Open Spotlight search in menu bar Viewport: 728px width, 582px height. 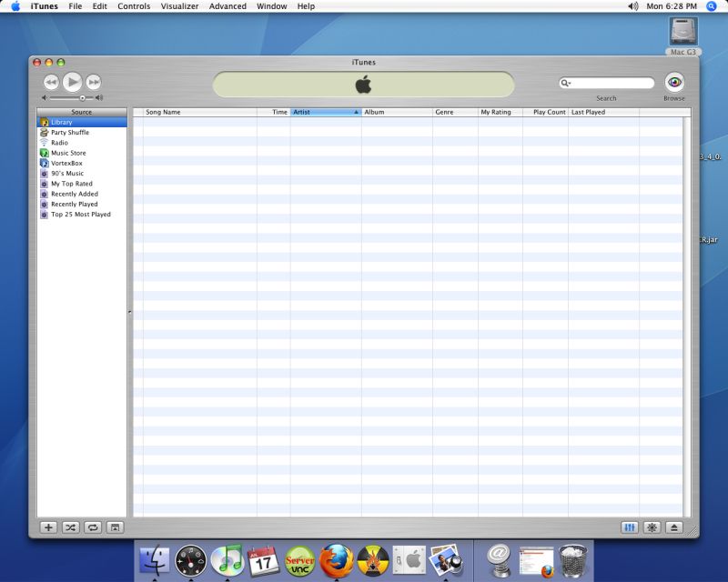712,6
